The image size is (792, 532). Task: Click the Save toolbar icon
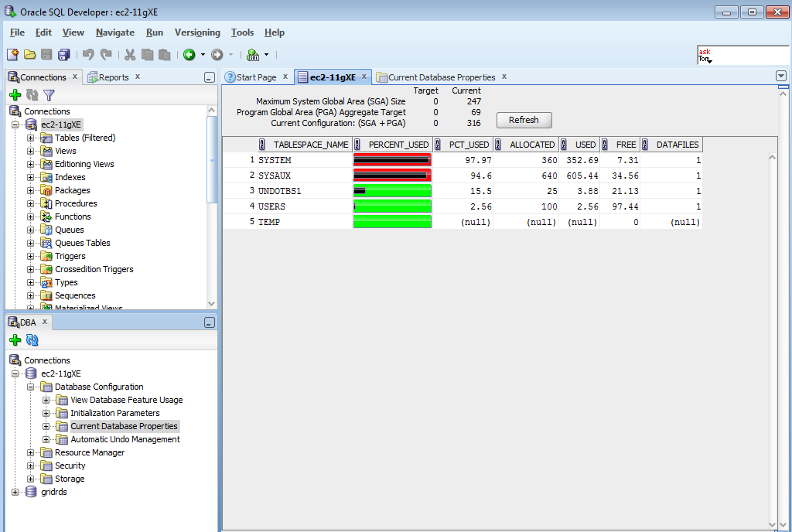tap(46, 54)
